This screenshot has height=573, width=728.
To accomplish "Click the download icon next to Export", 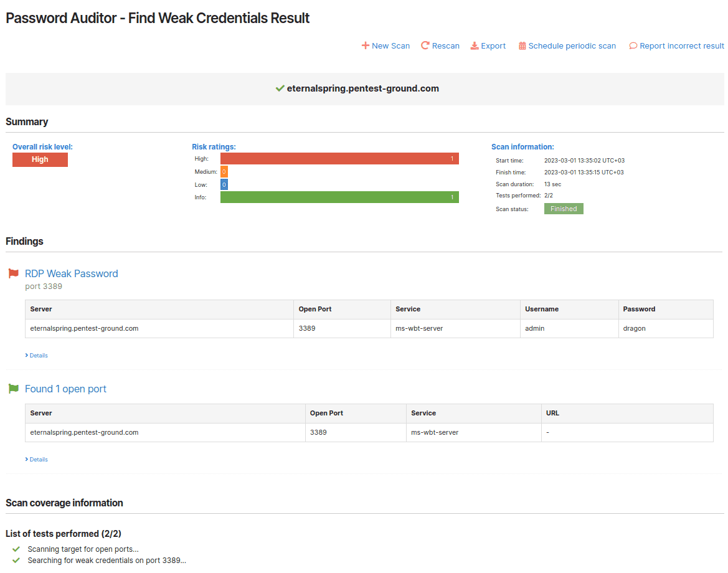I will [474, 45].
